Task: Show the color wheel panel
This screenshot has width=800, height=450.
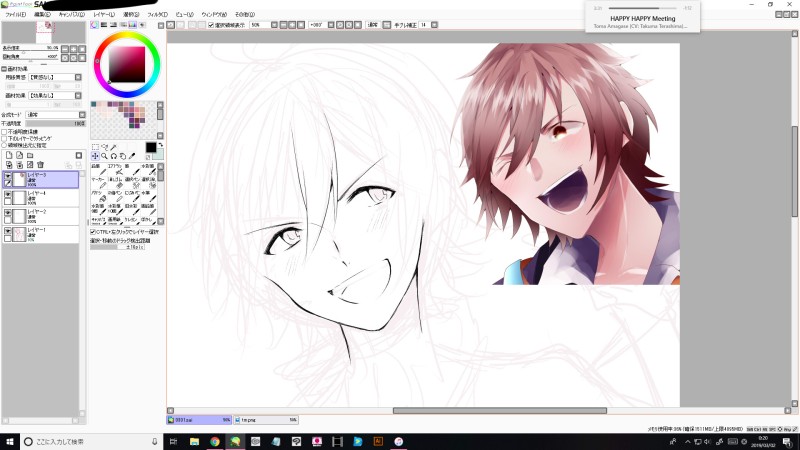Action: click(94, 24)
